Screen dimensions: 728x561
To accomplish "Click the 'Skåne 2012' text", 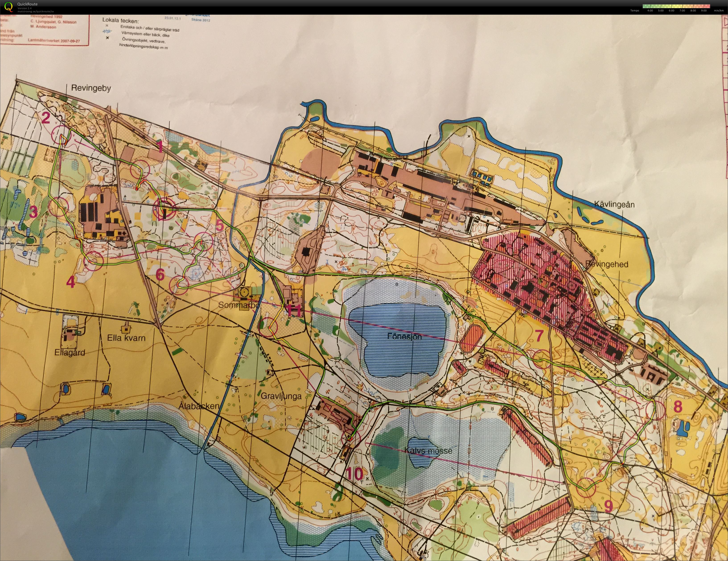I will 201,20.
